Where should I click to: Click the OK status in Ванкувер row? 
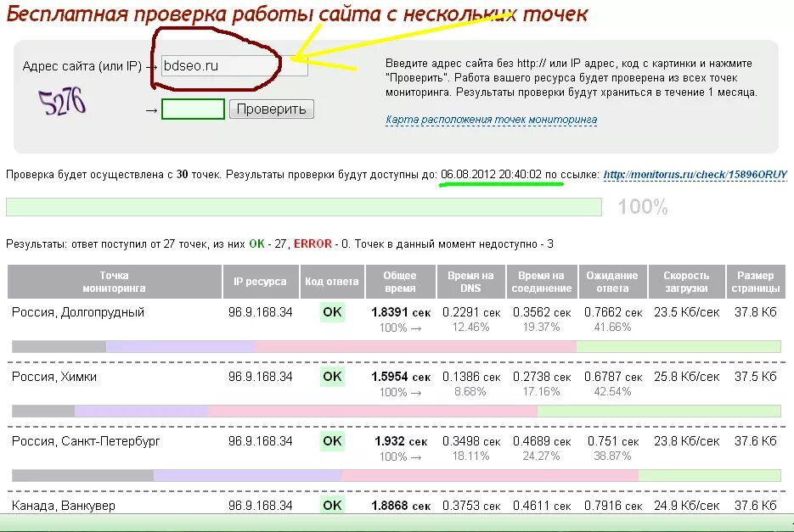[x=332, y=505]
